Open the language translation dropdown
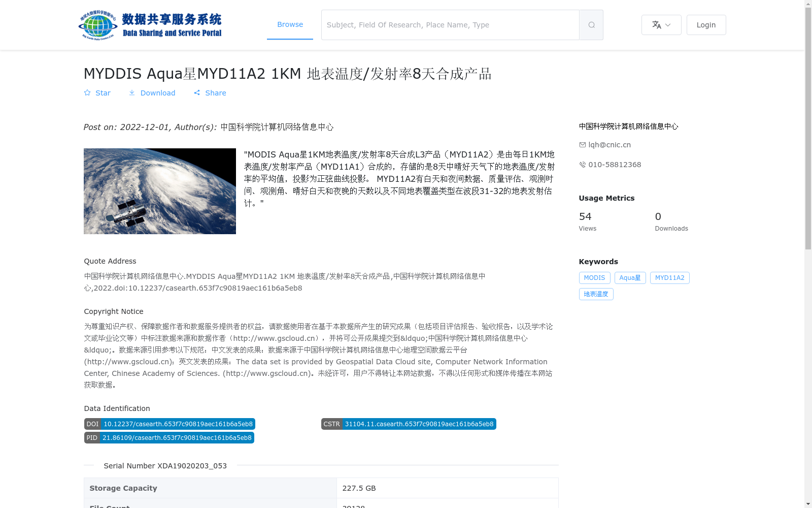Image resolution: width=812 pixels, height=508 pixels. pos(661,25)
